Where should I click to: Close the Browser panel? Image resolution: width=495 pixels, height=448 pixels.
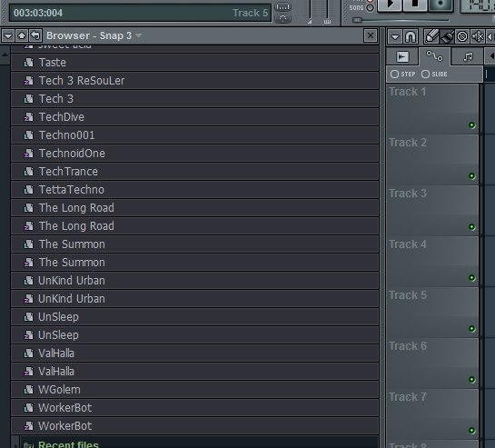click(x=371, y=35)
